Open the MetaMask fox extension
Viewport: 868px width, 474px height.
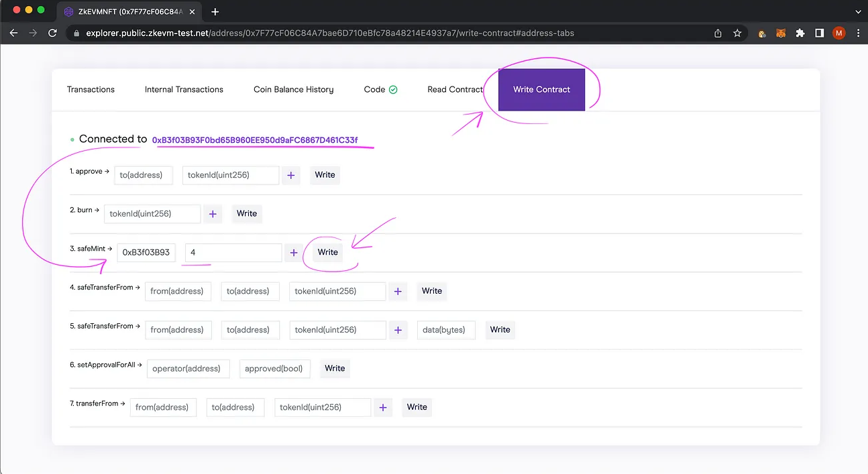(x=781, y=33)
